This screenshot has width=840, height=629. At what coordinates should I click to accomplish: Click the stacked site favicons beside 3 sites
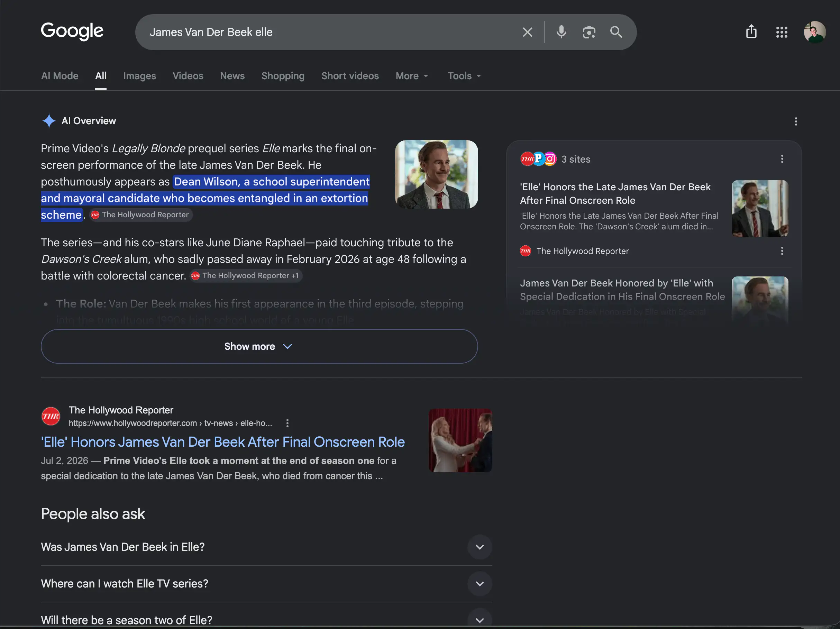(x=538, y=159)
